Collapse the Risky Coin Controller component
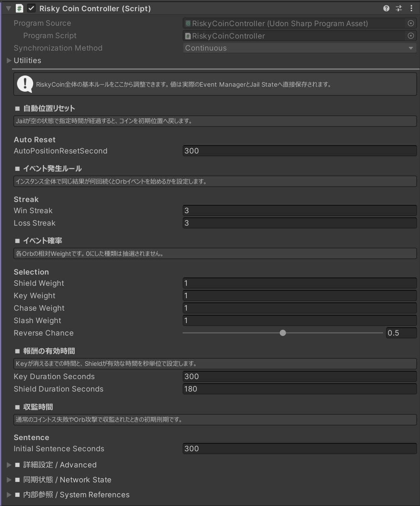Screen dimensions: 420x506 click(x=8, y=8)
